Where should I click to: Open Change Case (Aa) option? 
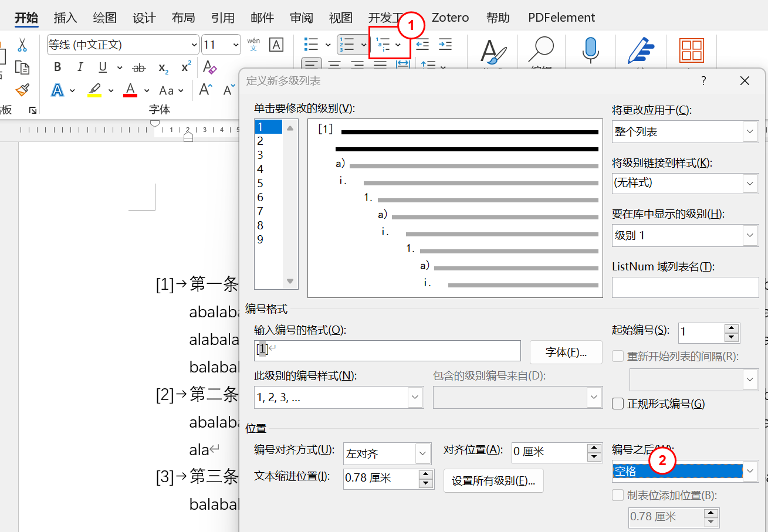point(167,90)
